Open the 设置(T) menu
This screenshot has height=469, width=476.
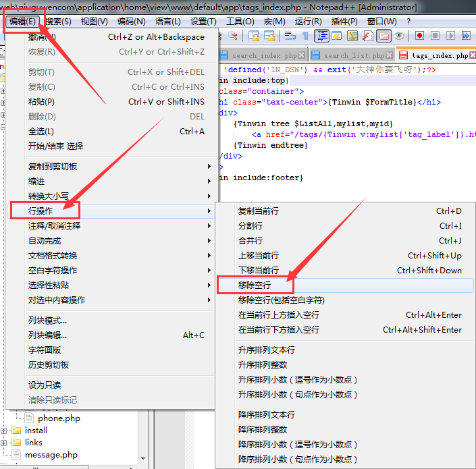pyautogui.click(x=203, y=21)
